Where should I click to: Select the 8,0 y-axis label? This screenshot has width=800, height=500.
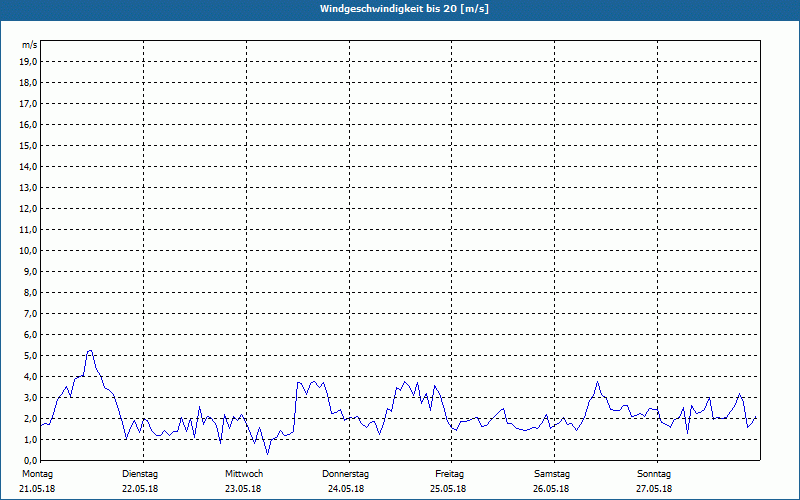30,292
